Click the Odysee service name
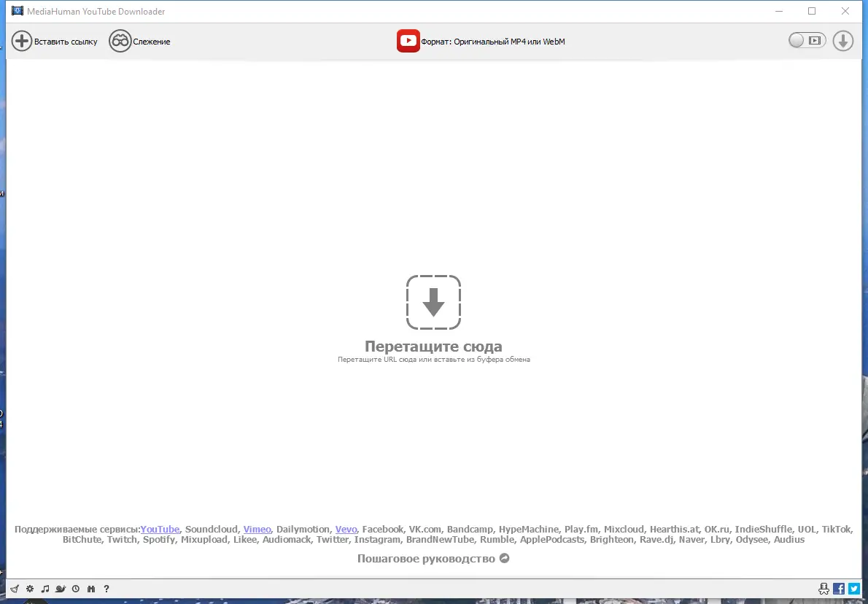 pos(752,539)
